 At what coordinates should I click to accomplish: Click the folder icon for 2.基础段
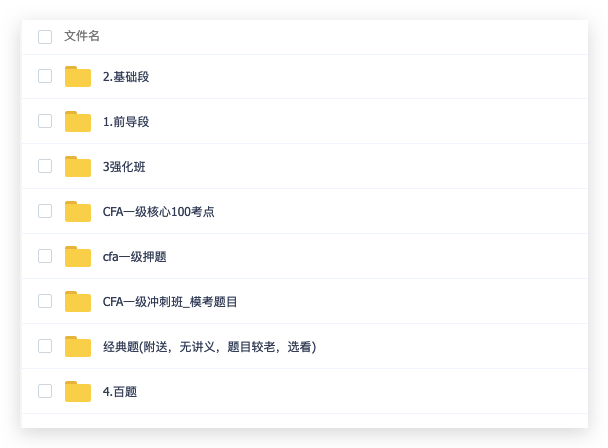pos(78,76)
